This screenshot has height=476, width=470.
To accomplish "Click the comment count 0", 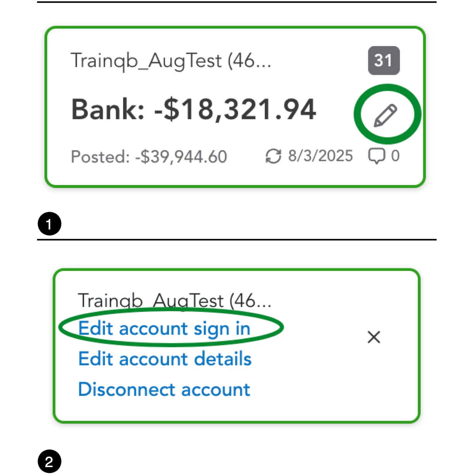I will 395,156.
